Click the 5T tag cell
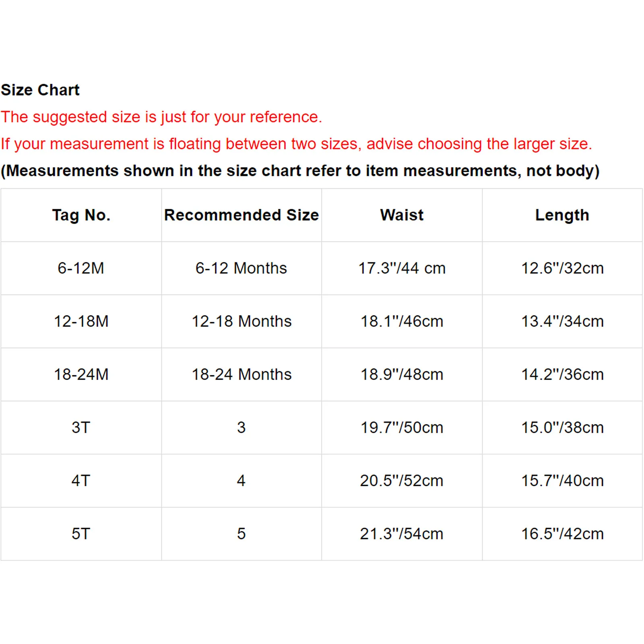 pos(81,534)
